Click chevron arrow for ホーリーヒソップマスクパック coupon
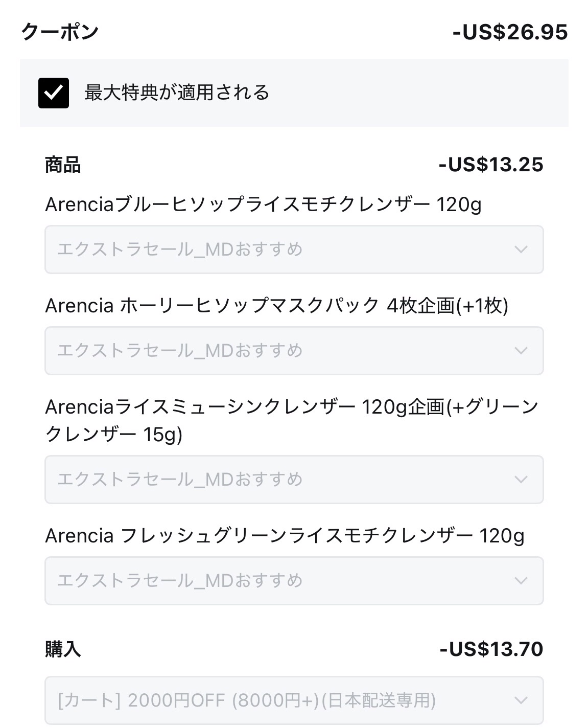588x727 pixels. (521, 351)
